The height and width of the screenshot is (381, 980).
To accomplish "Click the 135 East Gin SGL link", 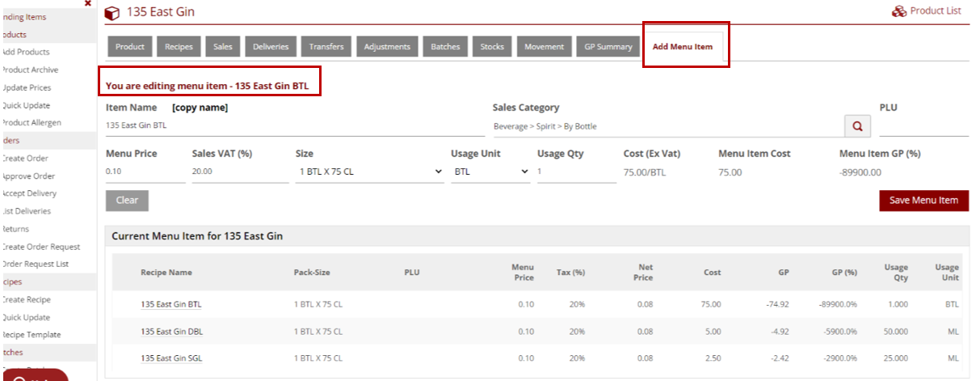I will tap(170, 358).
